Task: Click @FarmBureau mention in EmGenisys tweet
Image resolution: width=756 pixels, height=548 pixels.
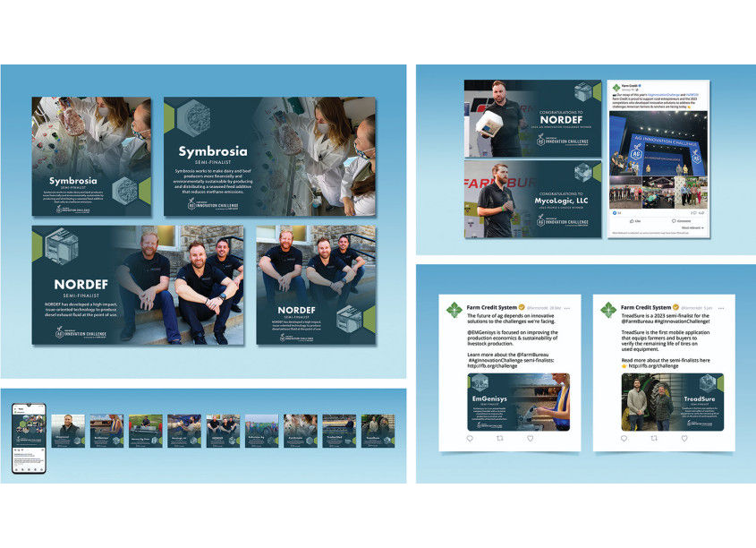Action: [532, 355]
